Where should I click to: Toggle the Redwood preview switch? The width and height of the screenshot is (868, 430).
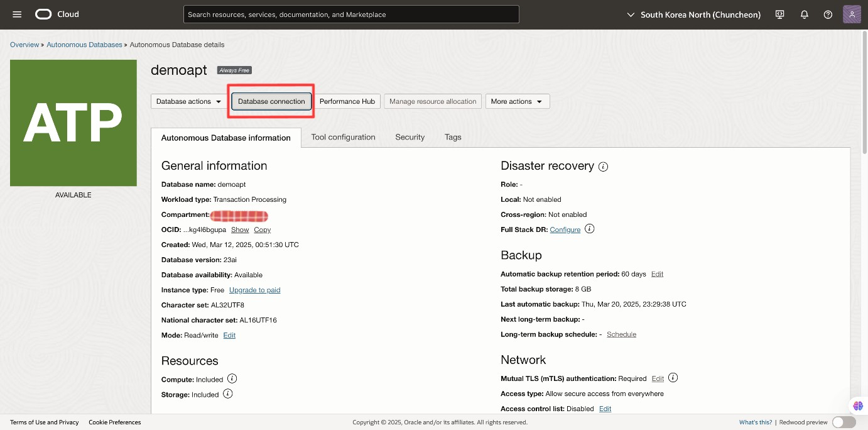tap(844, 422)
